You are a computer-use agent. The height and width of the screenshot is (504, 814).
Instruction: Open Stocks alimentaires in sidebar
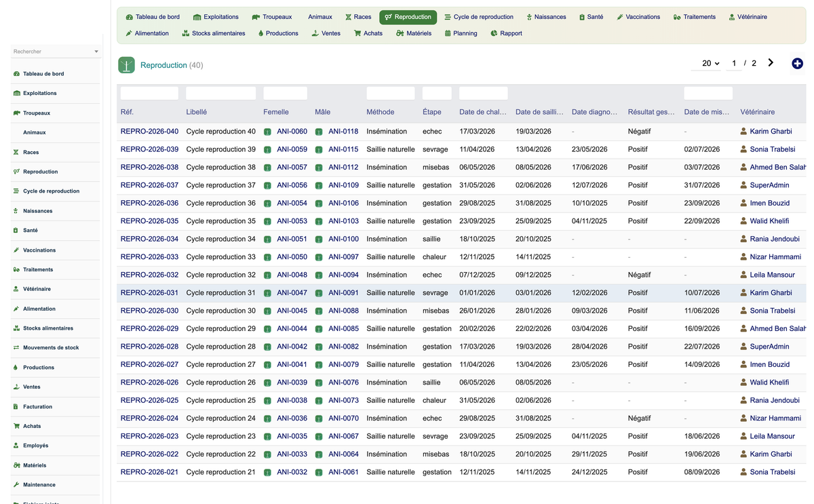tap(48, 328)
